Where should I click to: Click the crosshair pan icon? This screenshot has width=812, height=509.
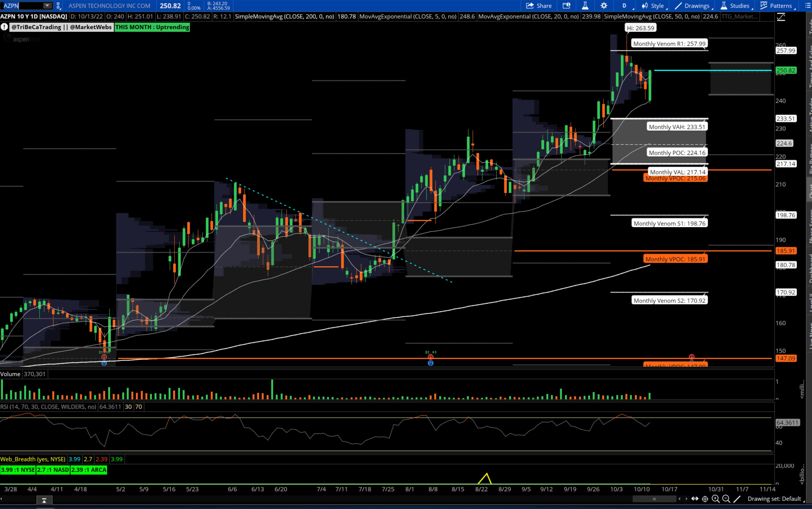coord(705,499)
